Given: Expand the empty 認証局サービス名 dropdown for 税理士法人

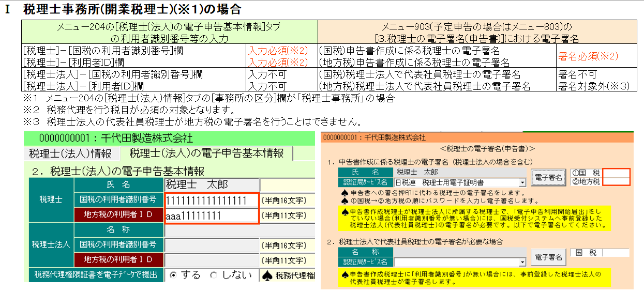Looking at the screenshot, I should click(522, 262).
